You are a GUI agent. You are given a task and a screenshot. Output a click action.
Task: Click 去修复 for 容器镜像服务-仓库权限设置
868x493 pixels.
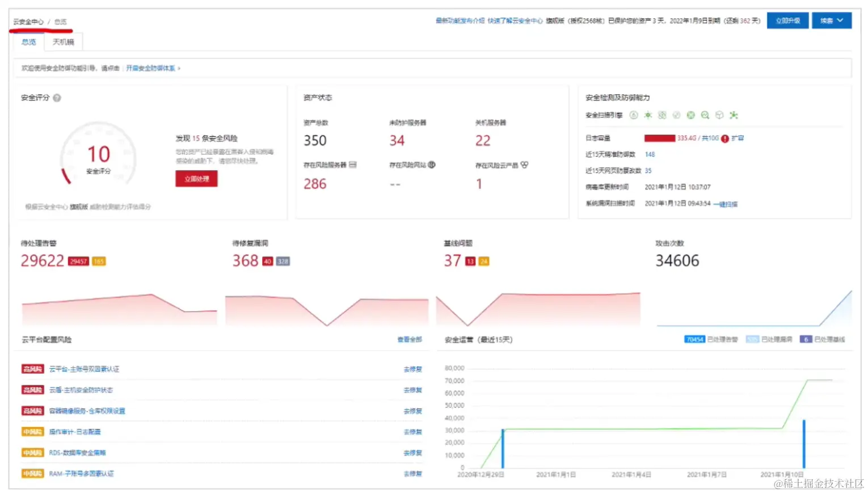(413, 411)
